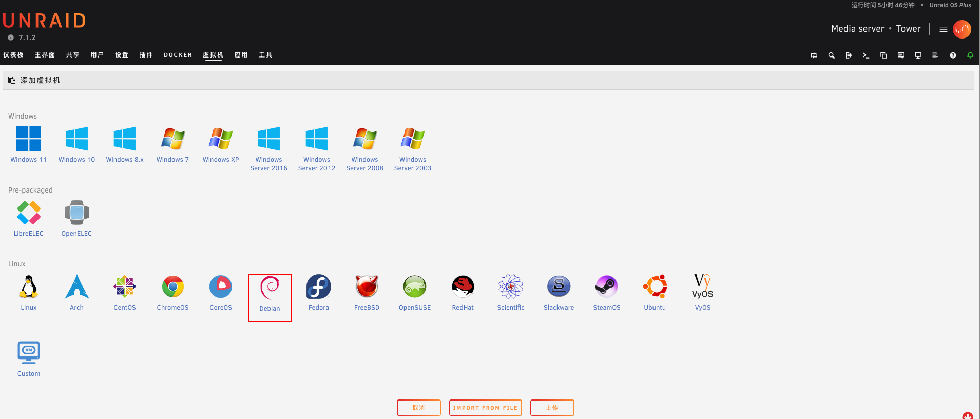The height and width of the screenshot is (419, 980).
Task: Choose the Windows 8.x template
Action: 125,144
